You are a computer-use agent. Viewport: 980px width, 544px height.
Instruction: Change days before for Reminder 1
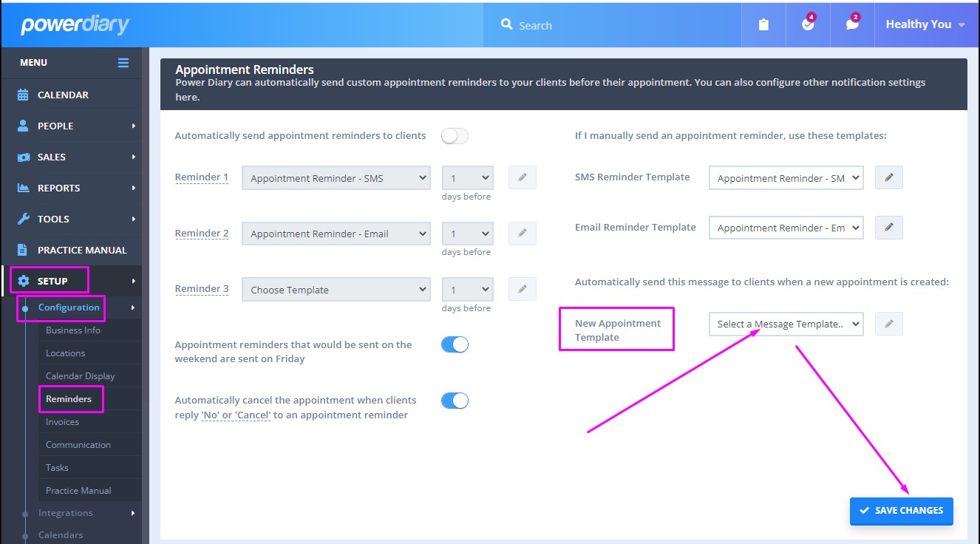click(467, 177)
